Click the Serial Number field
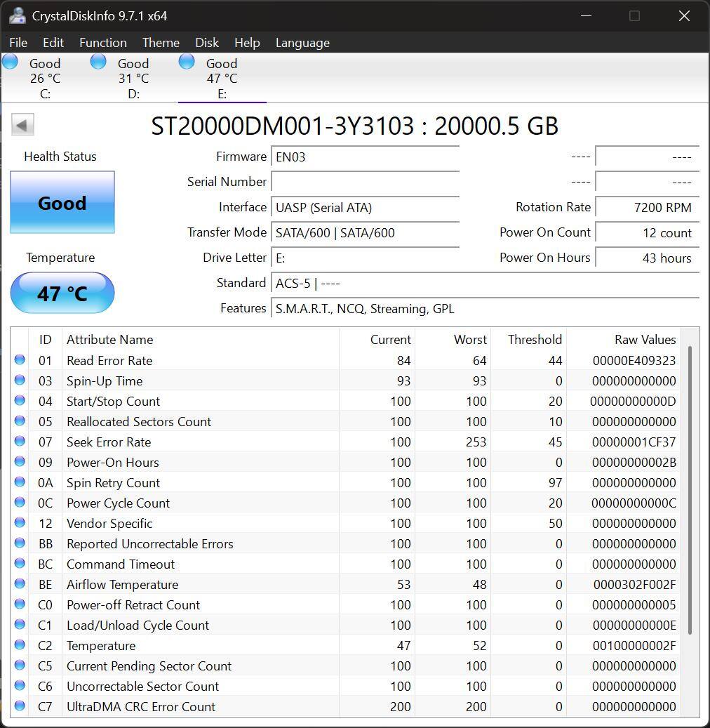This screenshot has width=710, height=728. pyautogui.click(x=365, y=182)
